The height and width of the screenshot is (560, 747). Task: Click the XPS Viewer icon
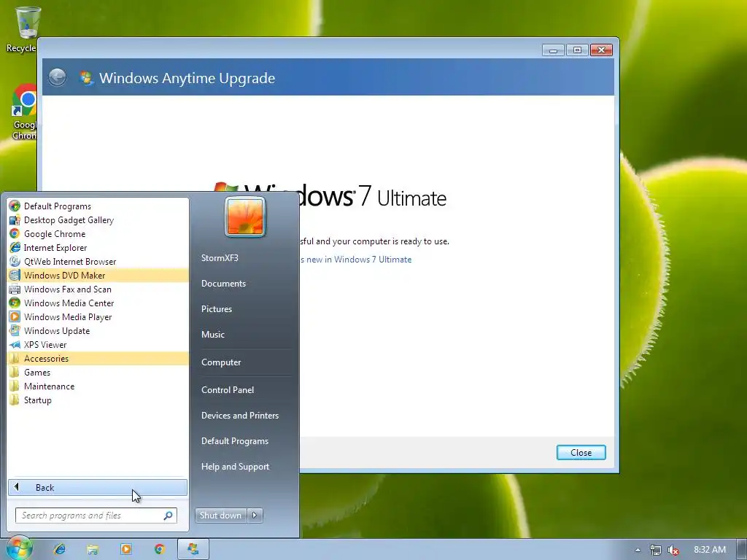[x=15, y=344]
